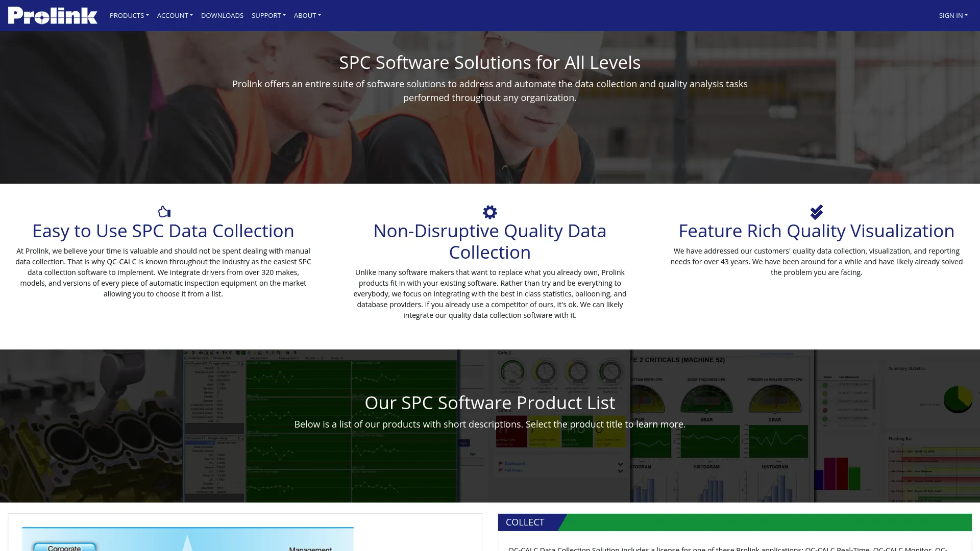Click the Corporate pyramid diagram thumbnail

pyautogui.click(x=188, y=539)
